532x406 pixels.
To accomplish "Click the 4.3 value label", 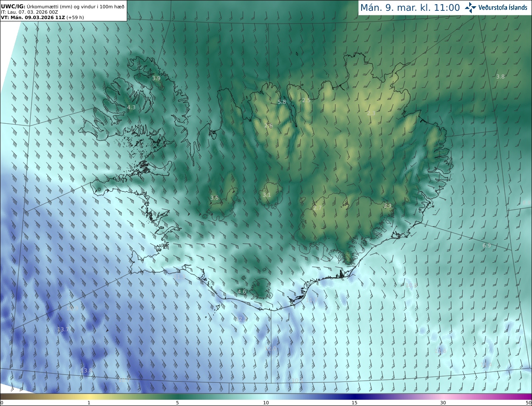I will [x=131, y=107].
